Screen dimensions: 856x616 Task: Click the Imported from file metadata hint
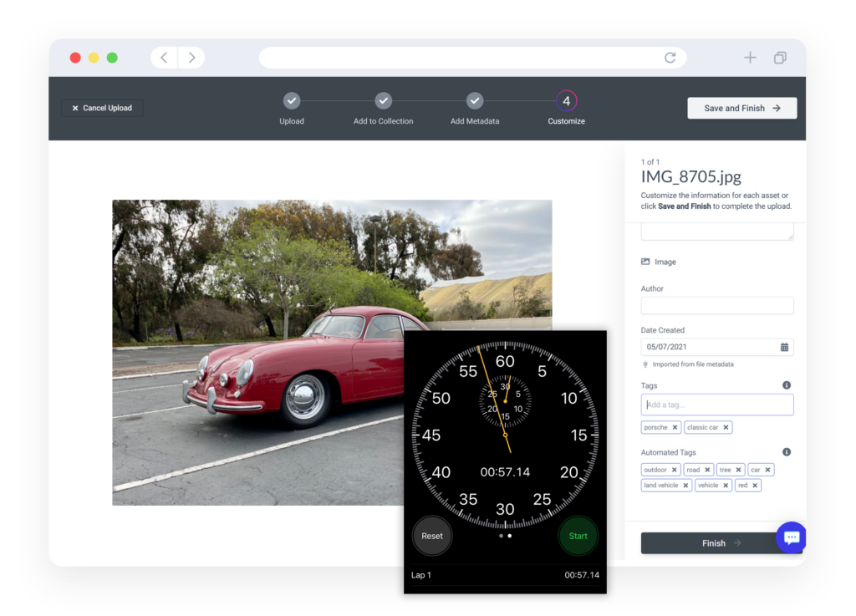(x=693, y=364)
